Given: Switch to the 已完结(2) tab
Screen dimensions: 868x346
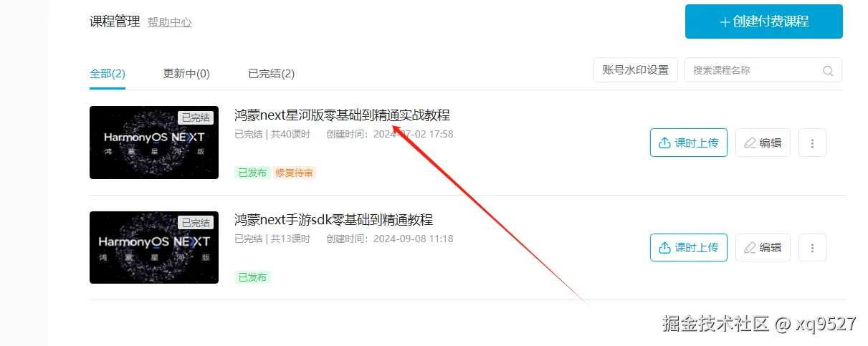Looking at the screenshot, I should tap(271, 73).
